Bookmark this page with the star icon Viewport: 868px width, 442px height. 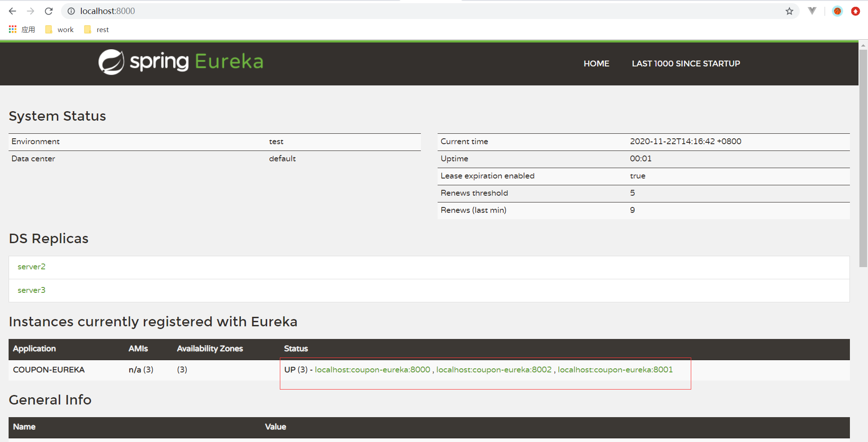click(789, 11)
